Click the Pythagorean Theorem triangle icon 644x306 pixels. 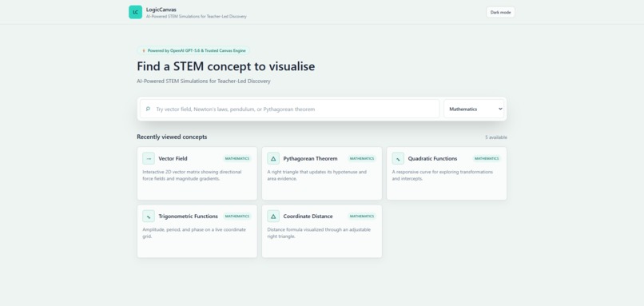tap(273, 158)
